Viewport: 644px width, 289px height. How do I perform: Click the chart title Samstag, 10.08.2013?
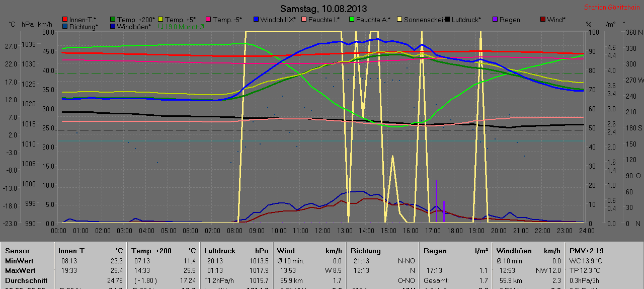tap(323, 9)
